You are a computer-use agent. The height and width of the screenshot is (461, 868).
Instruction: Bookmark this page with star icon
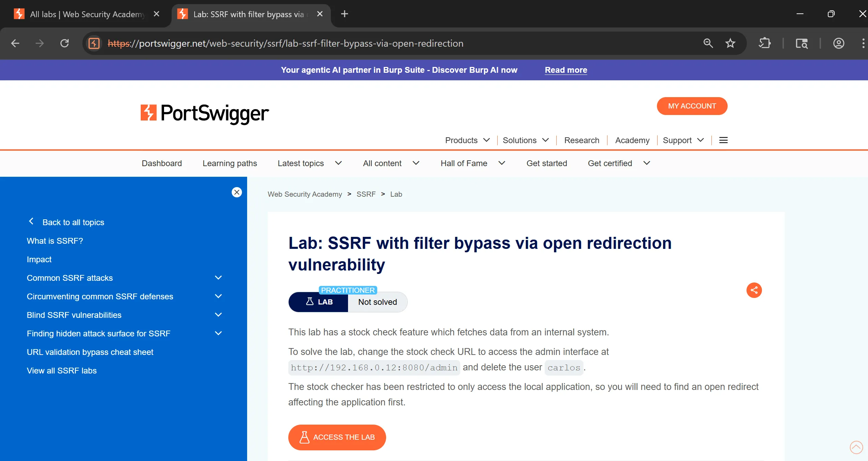(x=730, y=43)
